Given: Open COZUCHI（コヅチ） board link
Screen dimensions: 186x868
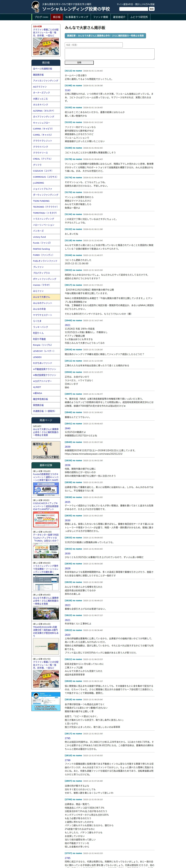Looking at the screenshot, I should 46,171.
